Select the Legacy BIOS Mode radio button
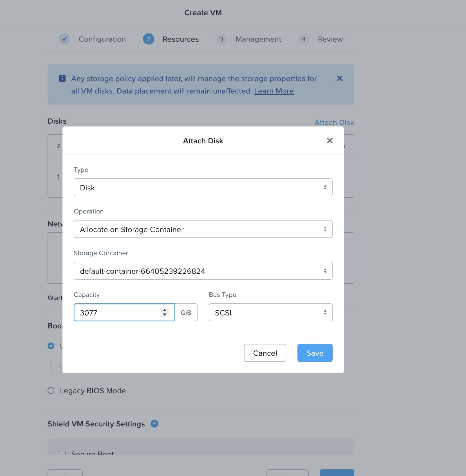This screenshot has height=476, width=466. tap(51, 391)
